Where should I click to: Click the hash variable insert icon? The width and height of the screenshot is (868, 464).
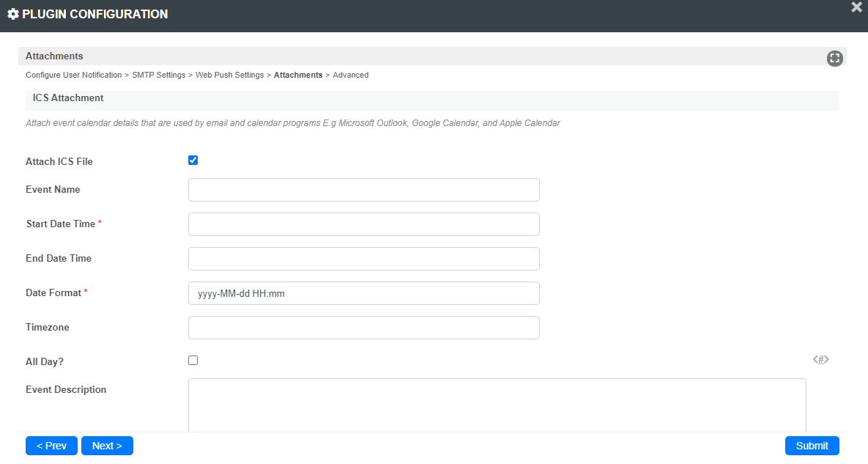click(820, 360)
